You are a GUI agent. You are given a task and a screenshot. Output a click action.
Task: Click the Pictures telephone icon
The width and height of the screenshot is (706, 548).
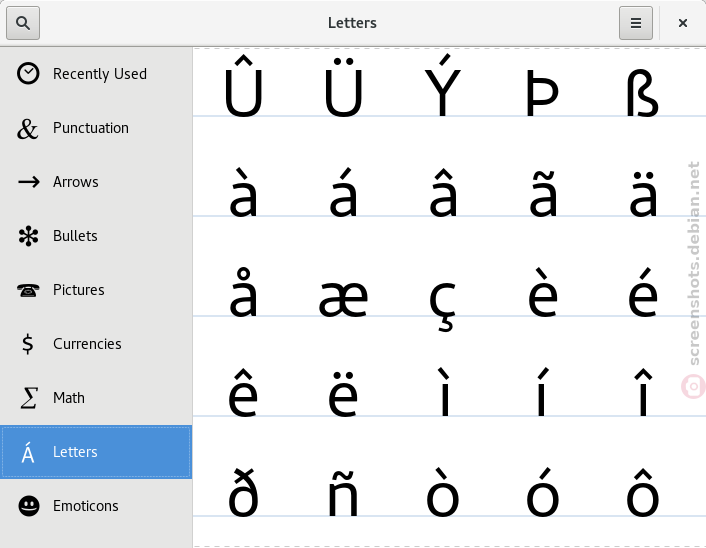pyautogui.click(x=28, y=290)
